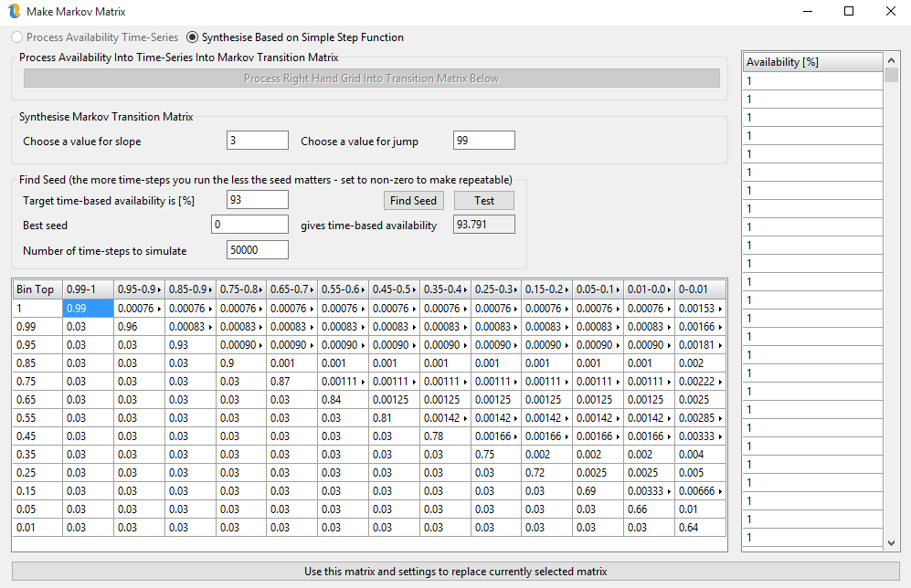911x588 pixels.
Task: Edit number of time-steps to simulate
Action: coord(257,250)
